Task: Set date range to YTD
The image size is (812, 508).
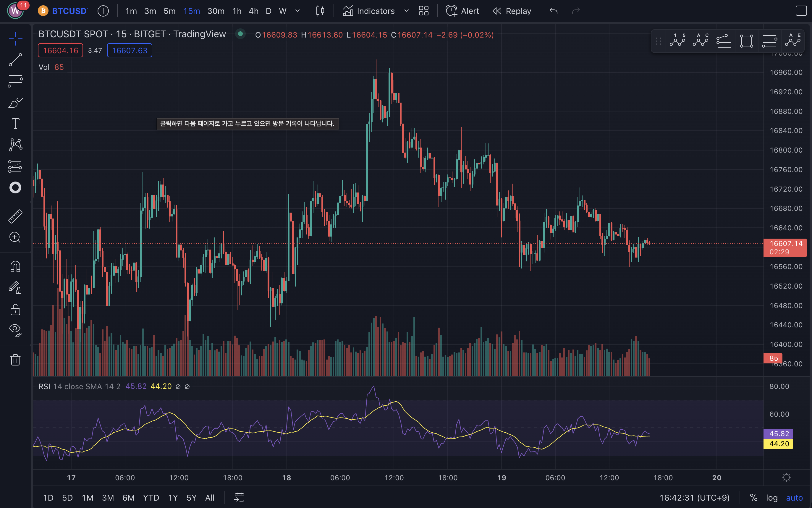Action: pyautogui.click(x=151, y=498)
